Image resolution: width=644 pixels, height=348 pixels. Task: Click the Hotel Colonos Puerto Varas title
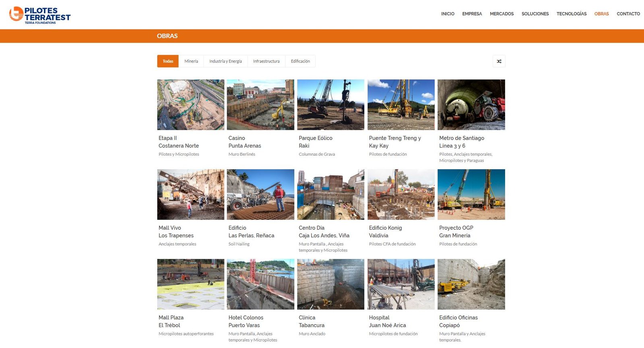(246, 321)
